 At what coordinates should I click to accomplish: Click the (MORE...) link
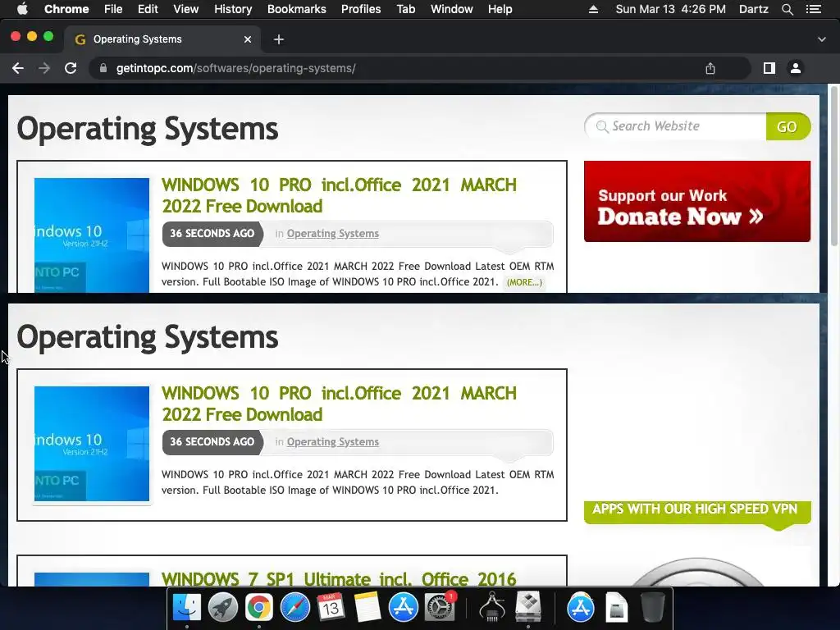click(x=524, y=282)
